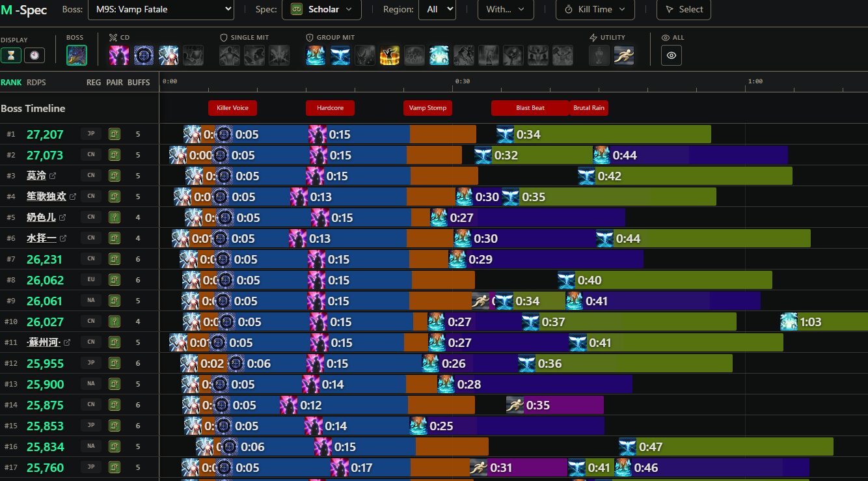Sort by the RANK column header
This screenshot has height=481, width=868.
[11, 83]
